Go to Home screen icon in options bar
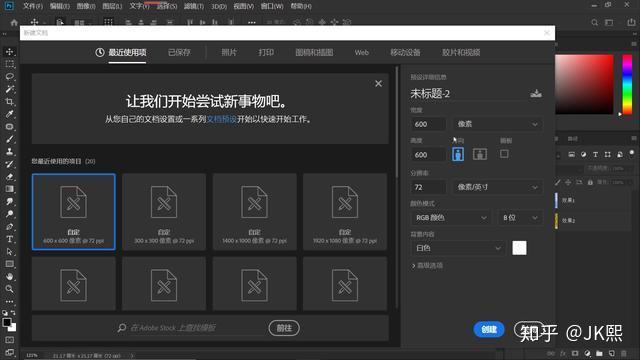This screenshot has height=360, width=640. (14, 22)
